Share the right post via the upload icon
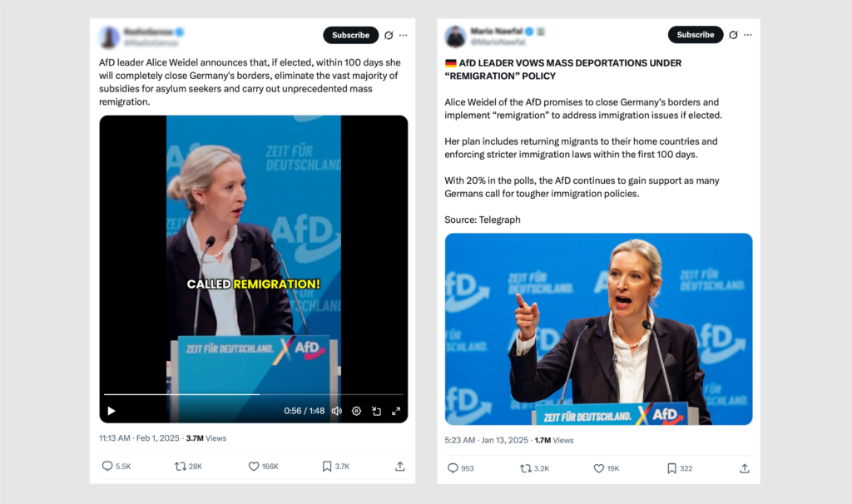 tap(745, 468)
